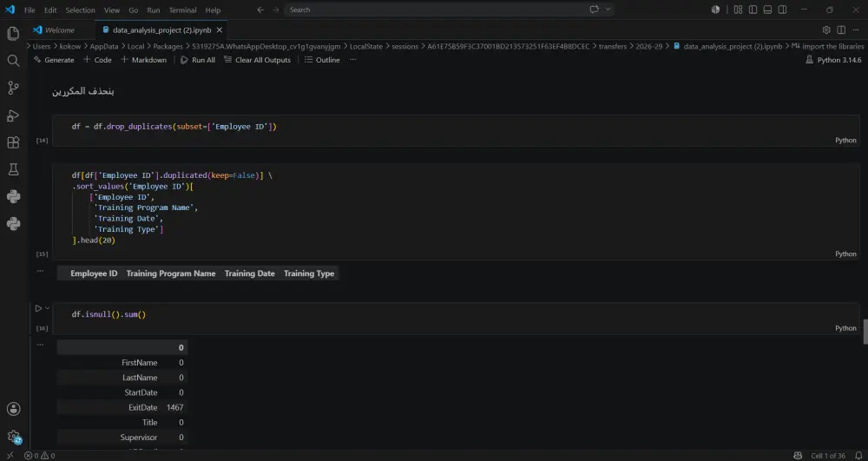
Task: Click the VS Code logo icon
Action: pos(10,10)
